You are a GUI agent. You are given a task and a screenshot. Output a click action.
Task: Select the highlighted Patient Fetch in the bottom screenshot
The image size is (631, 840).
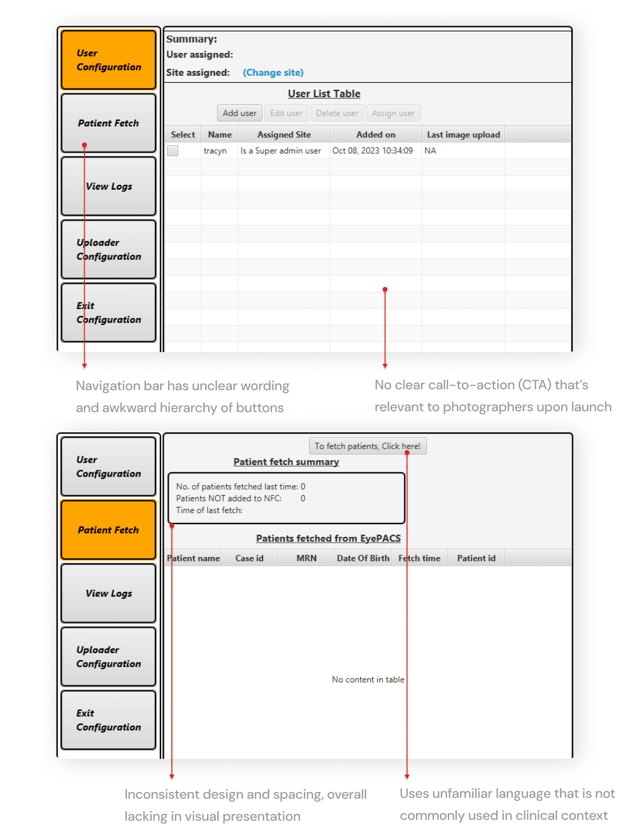tap(109, 530)
